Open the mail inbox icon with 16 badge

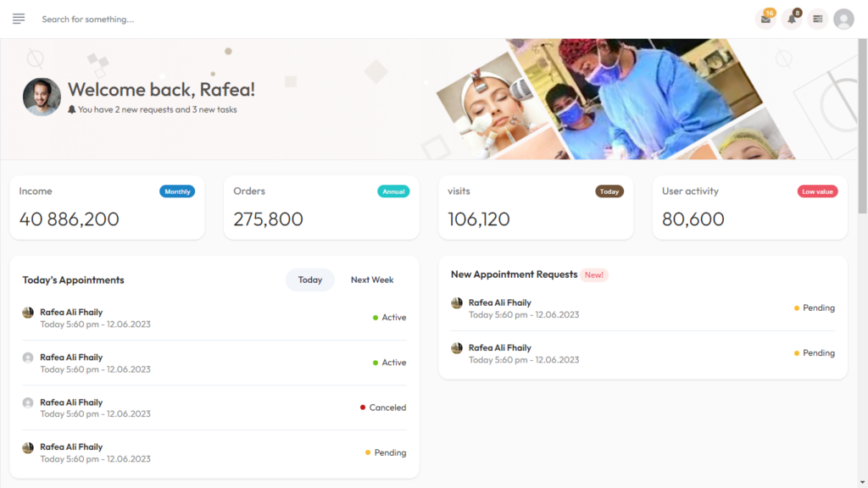pyautogui.click(x=765, y=19)
